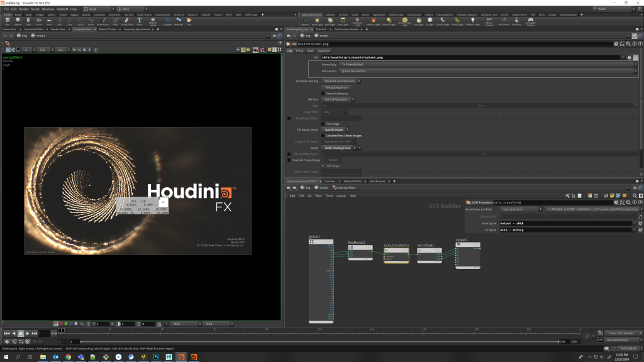Switch to the Render View tab
The image size is (644, 362).
pos(58,29)
